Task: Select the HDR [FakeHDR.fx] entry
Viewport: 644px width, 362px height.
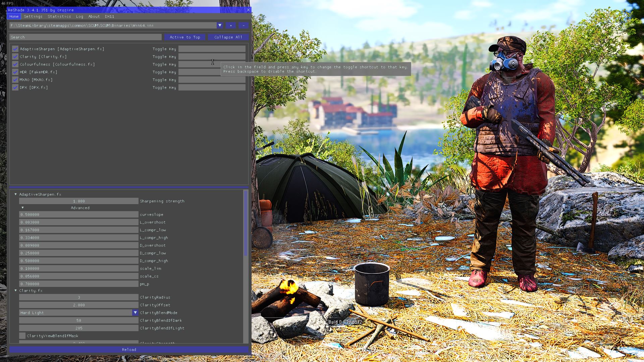Action: pyautogui.click(x=38, y=72)
